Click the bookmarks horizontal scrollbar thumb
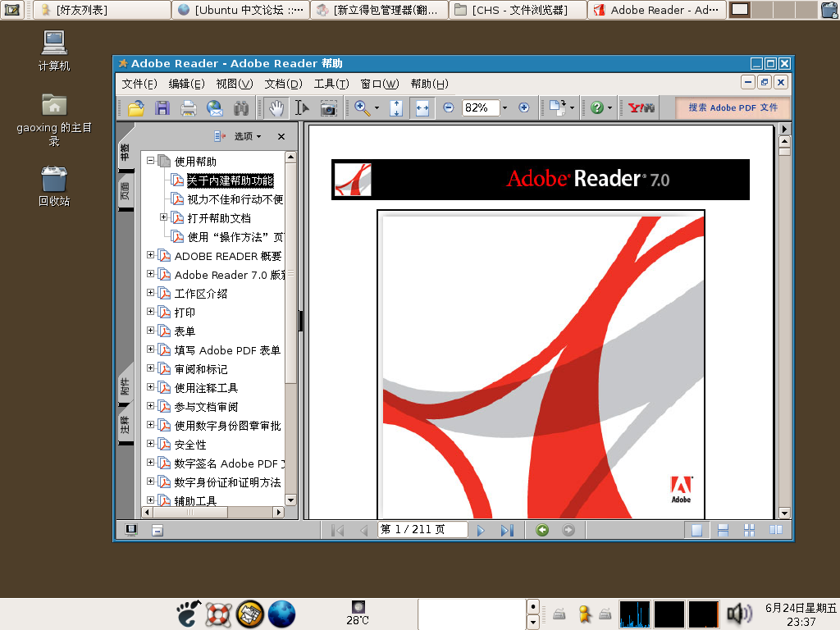Viewport: 840px width, 630px height. [x=190, y=513]
